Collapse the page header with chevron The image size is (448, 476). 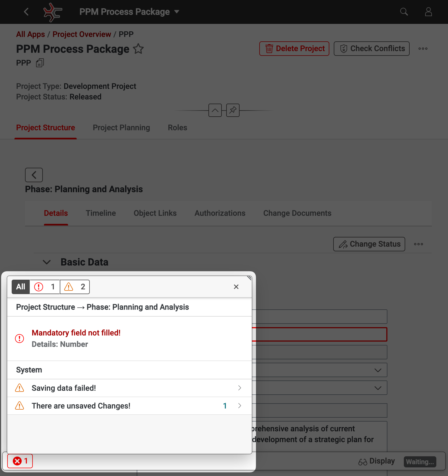click(215, 110)
